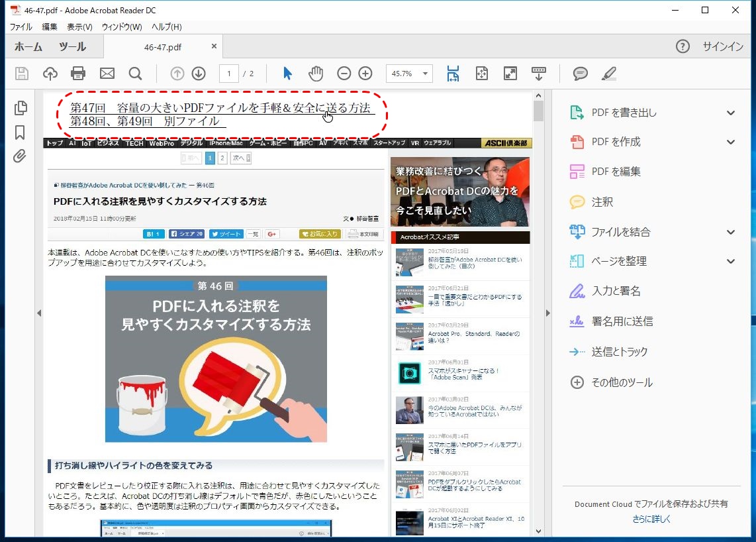
Task: Expand the PDF を書き出し tool options
Action: click(730, 113)
